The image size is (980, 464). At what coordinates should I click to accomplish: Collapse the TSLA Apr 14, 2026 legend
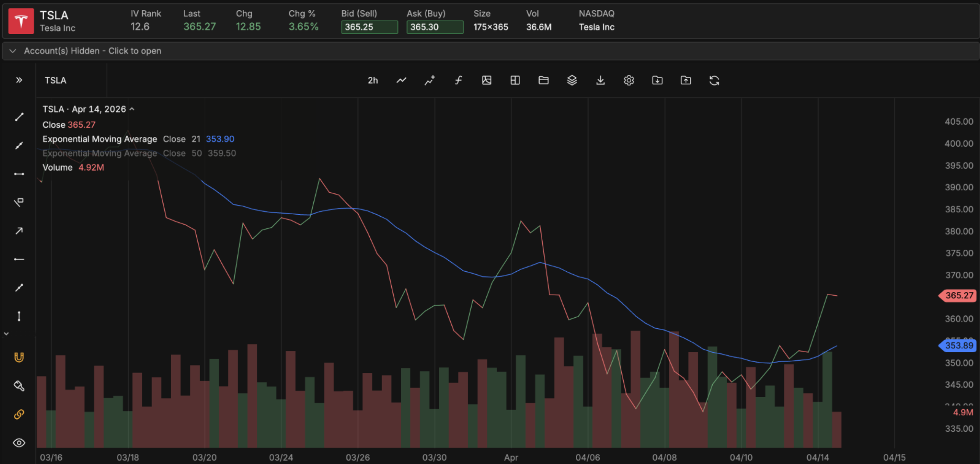pyautogui.click(x=132, y=109)
